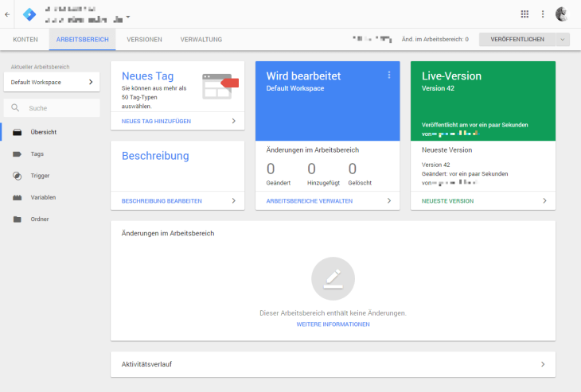Open the Default Workspace selector

52,82
